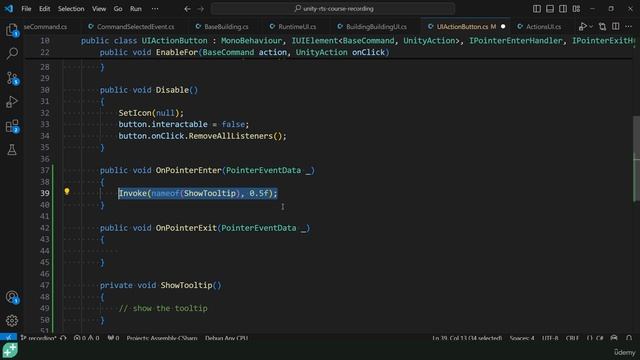This screenshot has height=360, width=640.
Task: Click the Copilot status icon in status bar
Action: [614, 338]
